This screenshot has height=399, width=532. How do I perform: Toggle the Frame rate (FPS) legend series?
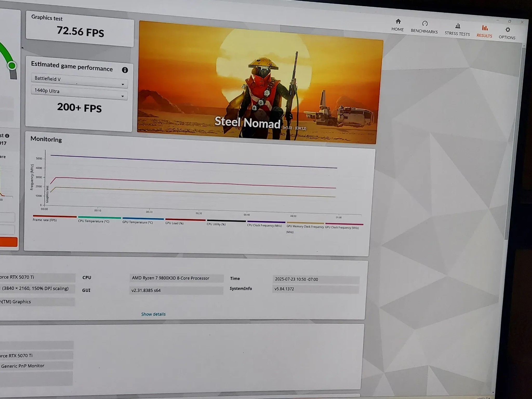(x=45, y=220)
